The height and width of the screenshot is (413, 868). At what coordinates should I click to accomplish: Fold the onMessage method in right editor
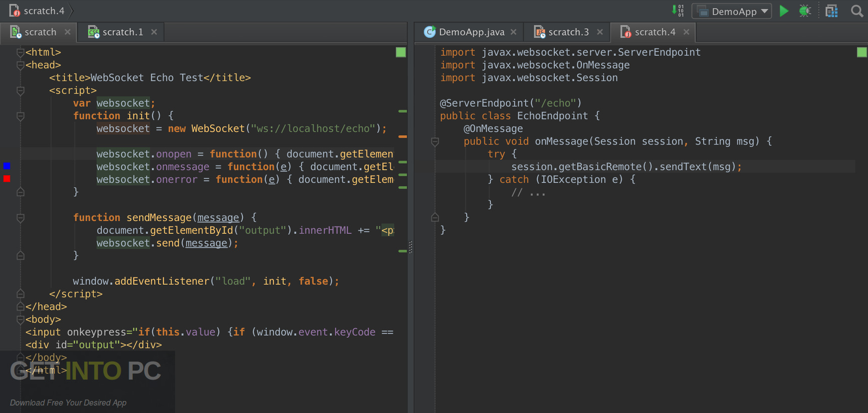435,142
